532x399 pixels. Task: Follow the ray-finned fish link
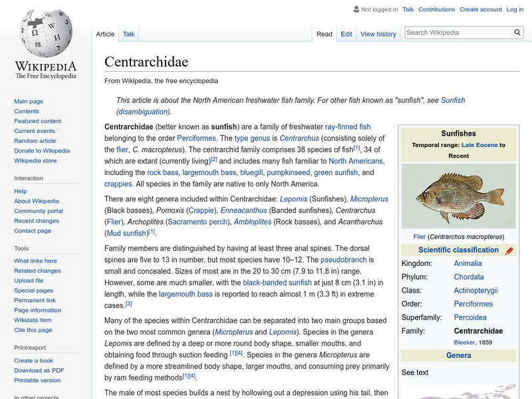(348, 127)
